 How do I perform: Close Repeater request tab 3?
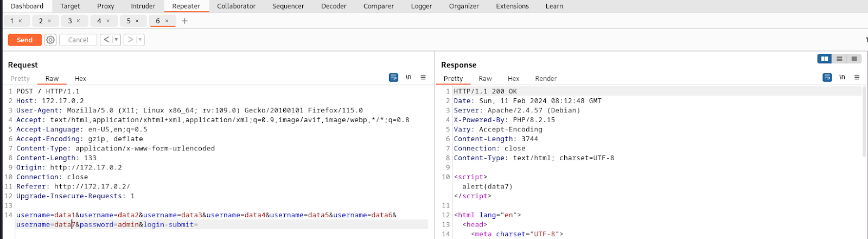(79, 21)
